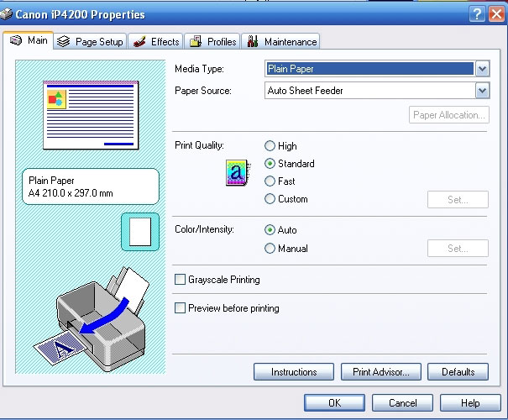Click the 'Print Quality:' label
Viewport: 508px width, 420px height.
tap(199, 145)
